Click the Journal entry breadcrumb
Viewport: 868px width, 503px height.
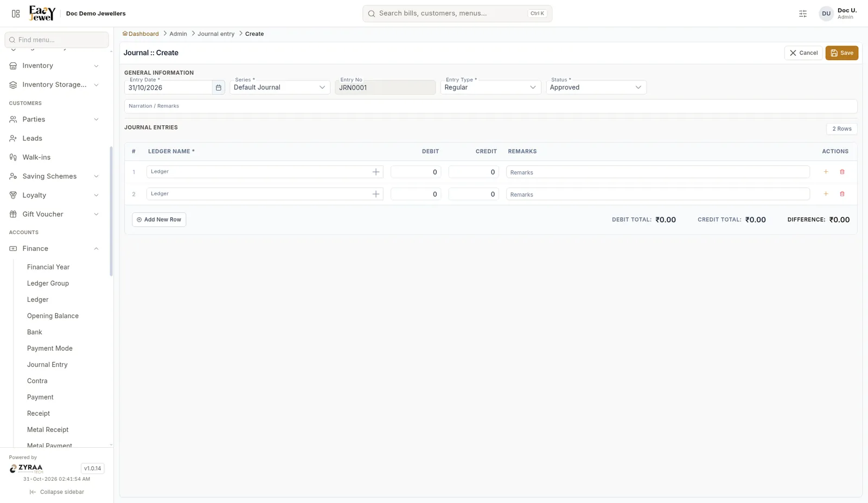pos(216,34)
